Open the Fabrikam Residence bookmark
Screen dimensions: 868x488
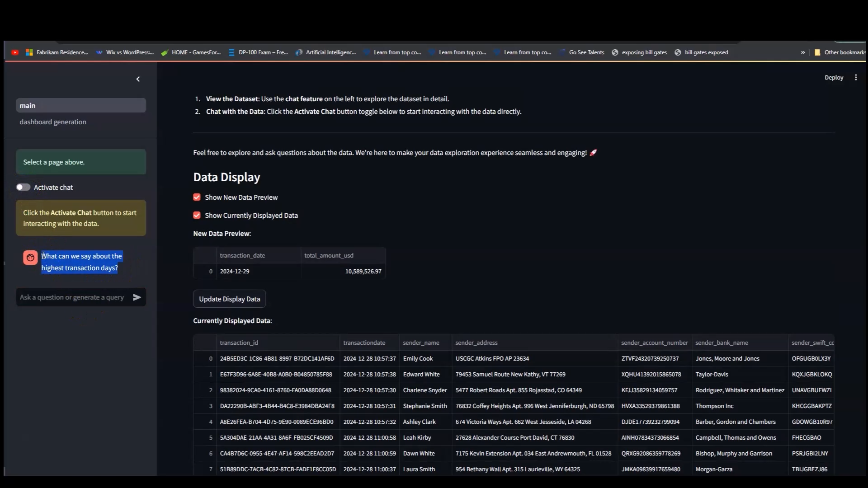pos(57,52)
